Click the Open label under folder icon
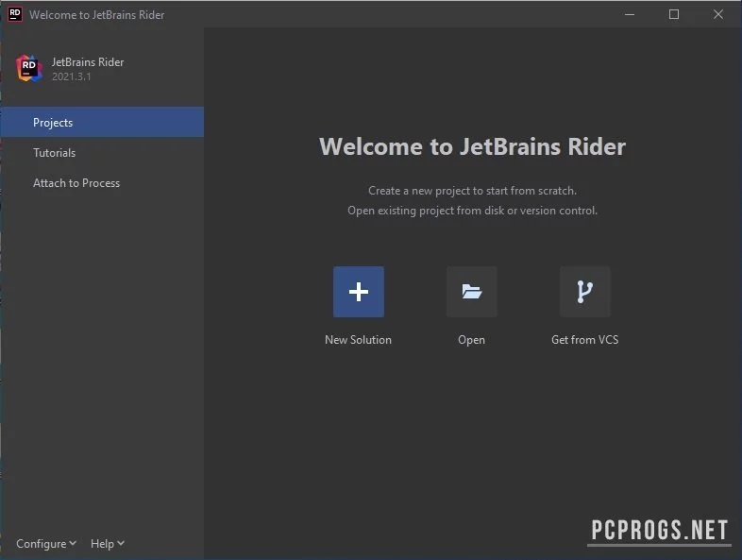The width and height of the screenshot is (742, 560). pyautogui.click(x=471, y=340)
